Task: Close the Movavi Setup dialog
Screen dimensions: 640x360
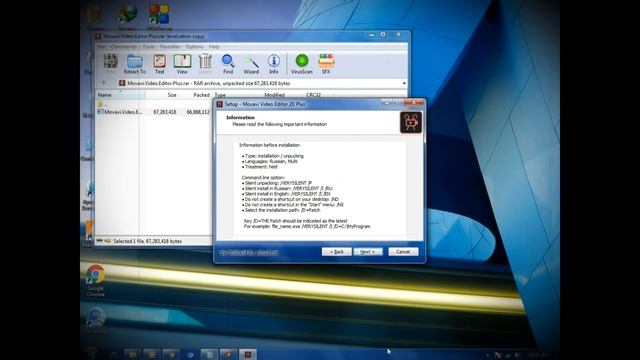Action: pyautogui.click(x=414, y=103)
